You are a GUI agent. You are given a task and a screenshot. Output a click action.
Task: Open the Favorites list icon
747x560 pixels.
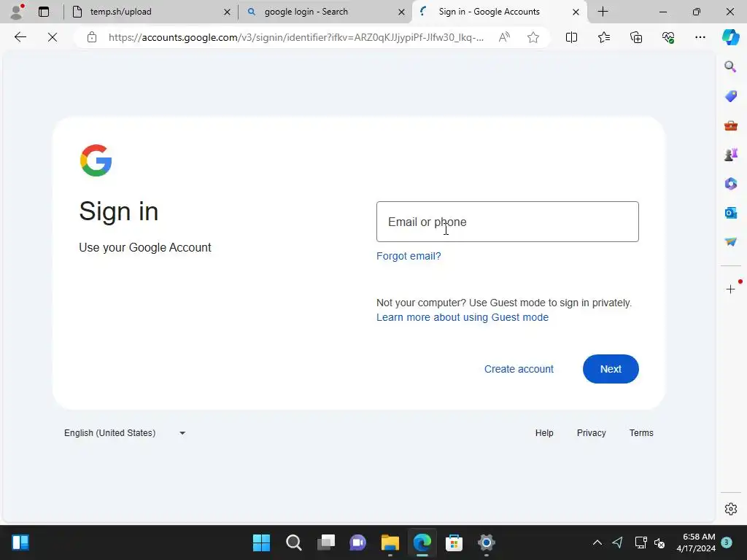pyautogui.click(x=603, y=37)
